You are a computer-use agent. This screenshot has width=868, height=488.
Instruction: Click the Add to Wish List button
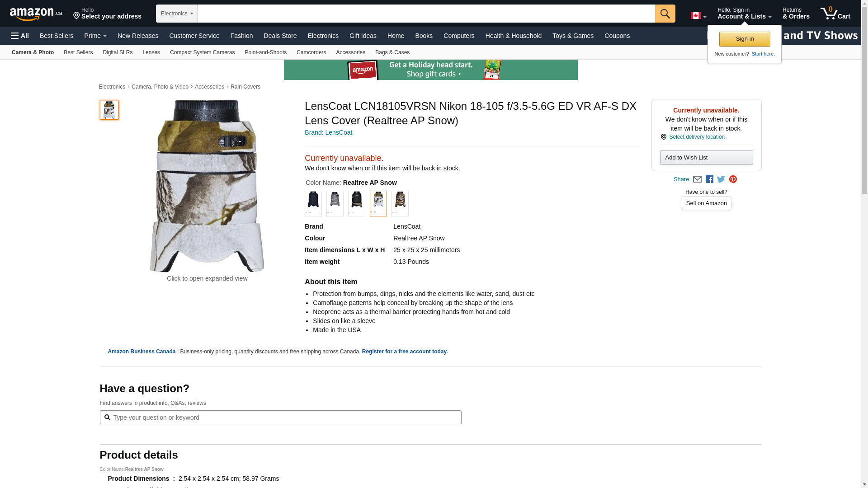706,157
